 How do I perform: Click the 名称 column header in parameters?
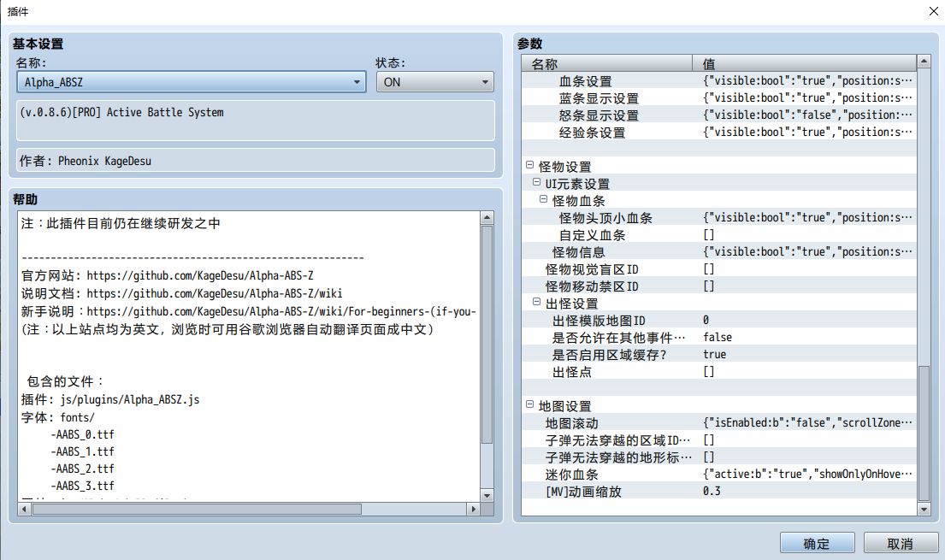[x=607, y=63]
